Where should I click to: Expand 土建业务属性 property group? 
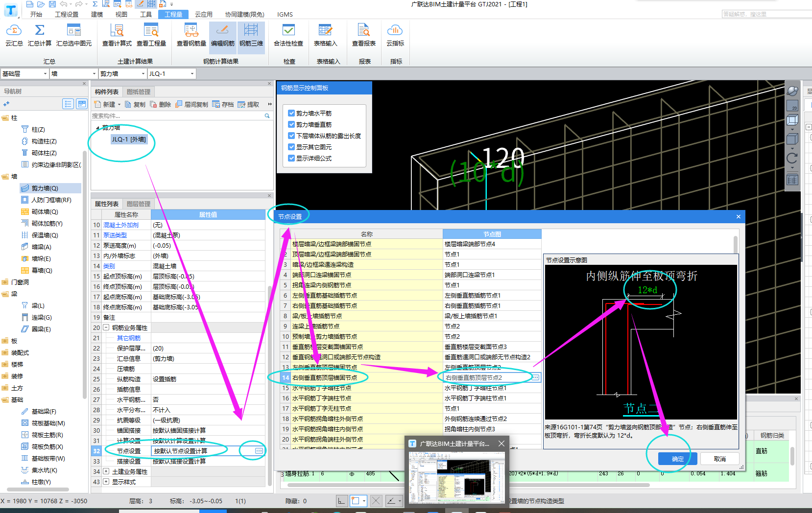pyautogui.click(x=106, y=471)
